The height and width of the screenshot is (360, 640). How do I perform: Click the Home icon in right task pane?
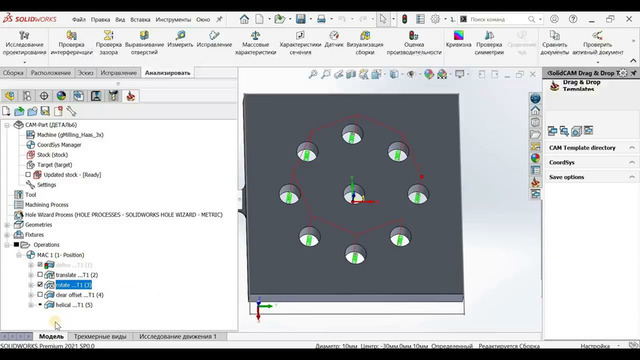(535, 110)
